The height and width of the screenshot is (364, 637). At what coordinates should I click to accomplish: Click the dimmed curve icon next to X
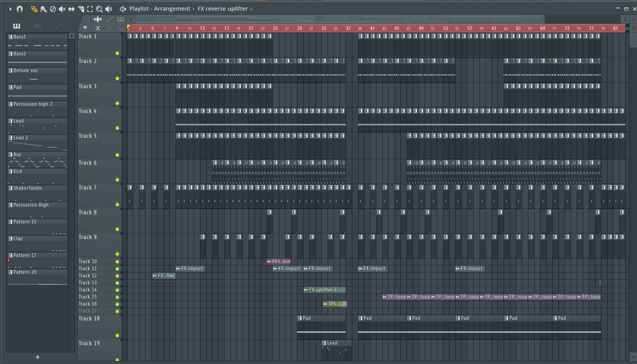[109, 29]
